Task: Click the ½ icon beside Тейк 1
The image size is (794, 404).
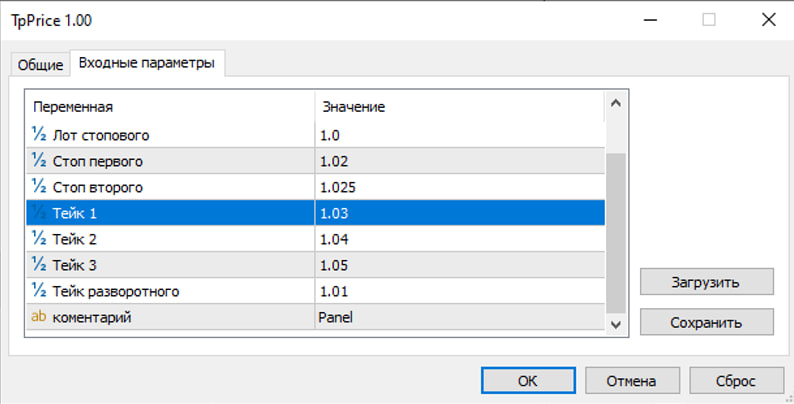Action: (x=40, y=213)
